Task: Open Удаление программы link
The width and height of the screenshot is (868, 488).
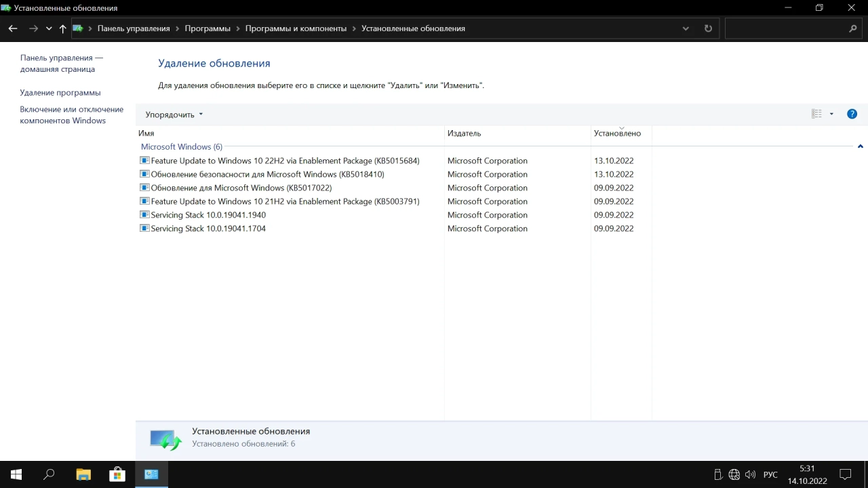Action: (60, 92)
